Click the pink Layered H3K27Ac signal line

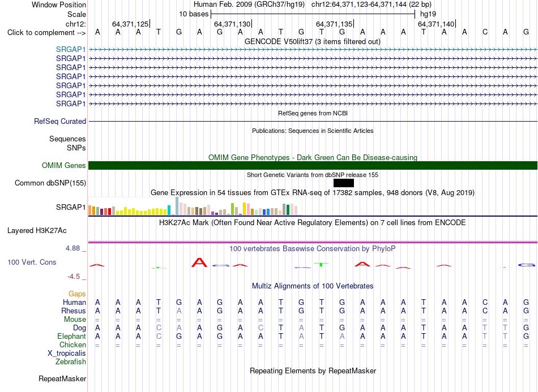coord(313,242)
